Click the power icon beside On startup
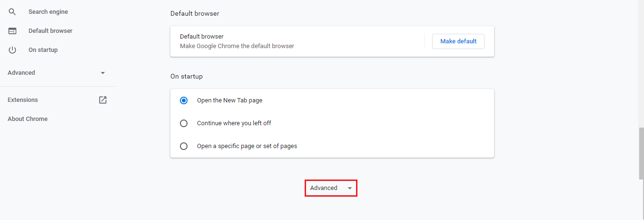Screen dimensions: 644x220 pyautogui.click(x=12, y=50)
